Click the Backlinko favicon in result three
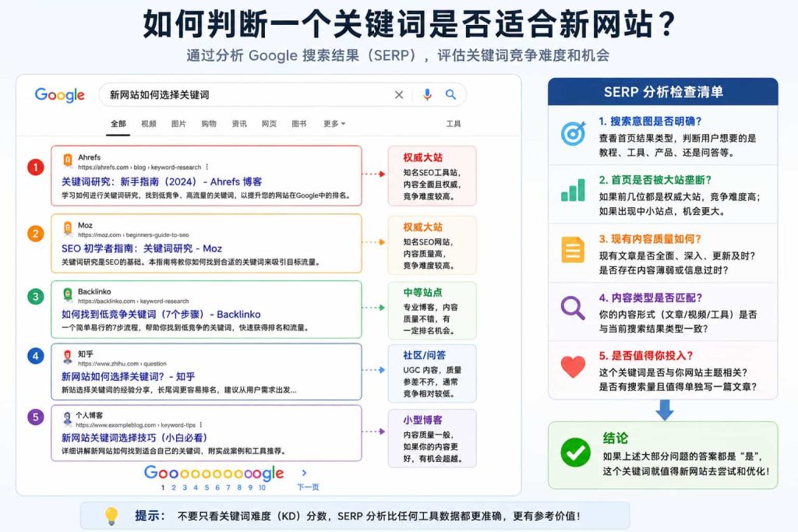 [68, 294]
